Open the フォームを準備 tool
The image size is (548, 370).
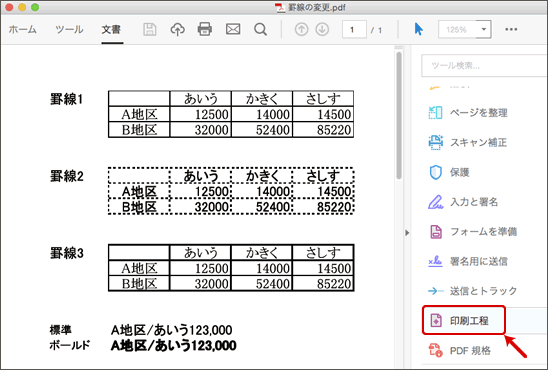pyautogui.click(x=484, y=232)
